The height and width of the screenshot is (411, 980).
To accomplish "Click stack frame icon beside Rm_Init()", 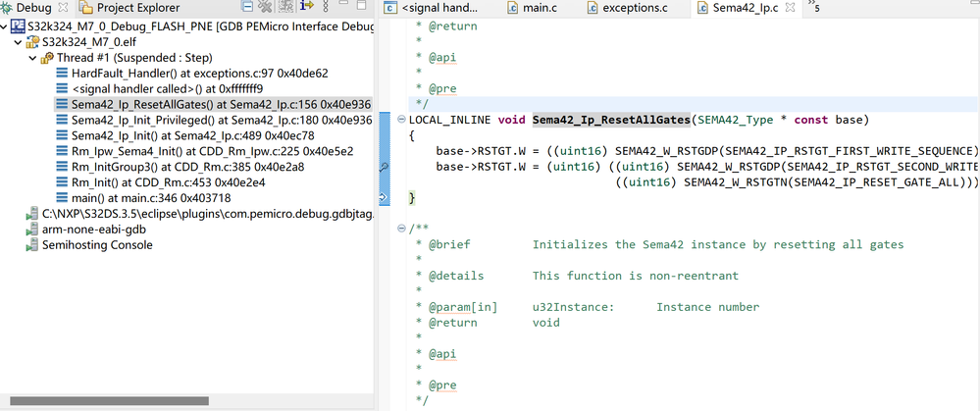I will click(x=62, y=182).
